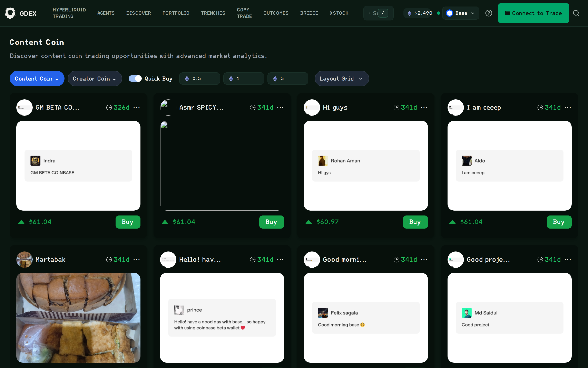Open the three-dot menu on Martabak card
This screenshot has height=368, width=588.
(137, 259)
